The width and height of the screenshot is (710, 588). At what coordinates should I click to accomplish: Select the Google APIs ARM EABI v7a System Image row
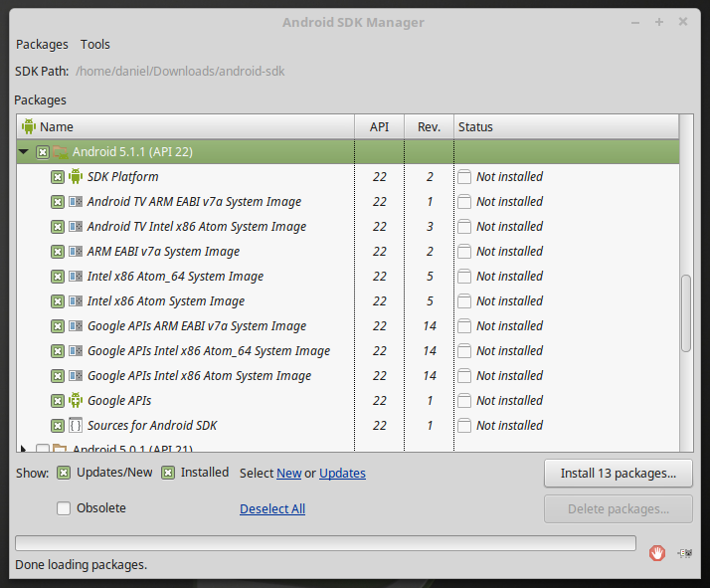(348, 325)
